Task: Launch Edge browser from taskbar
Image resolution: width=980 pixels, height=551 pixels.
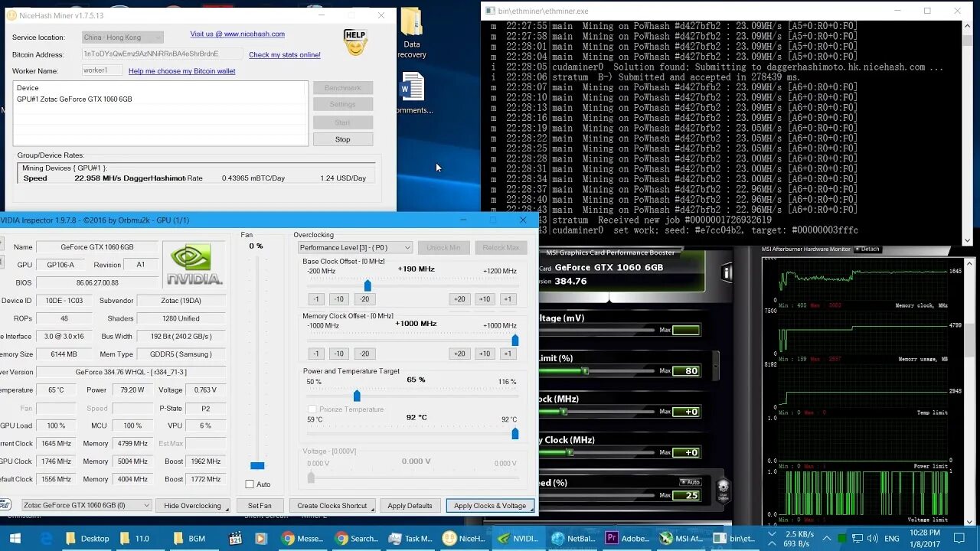Action: tap(46, 538)
